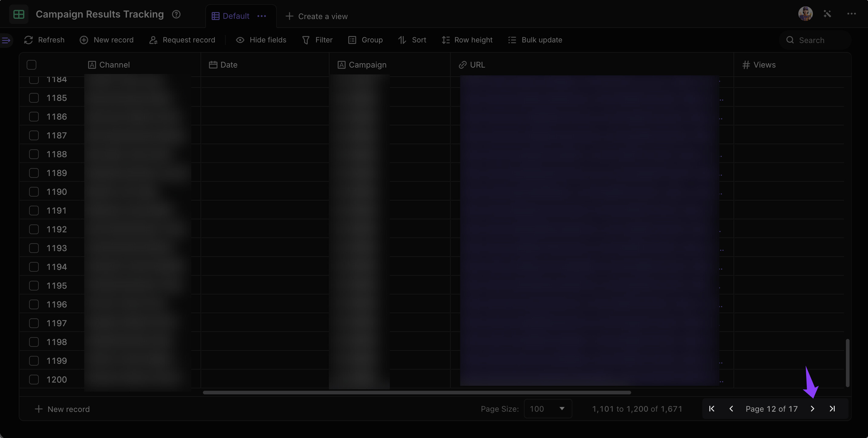This screenshot has width=868, height=438.
Task: Open the Page Size 100 dropdown
Action: click(x=548, y=409)
